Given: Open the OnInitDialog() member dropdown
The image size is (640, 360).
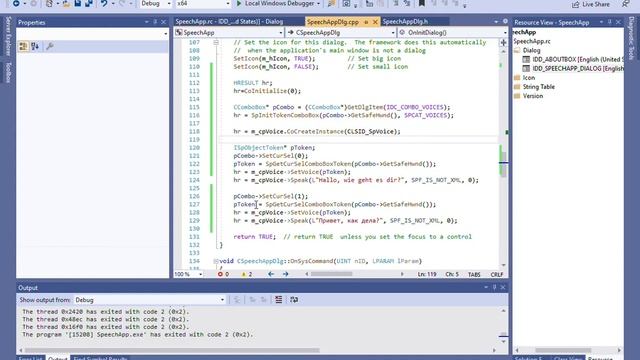Looking at the screenshot, I should point(453,32).
